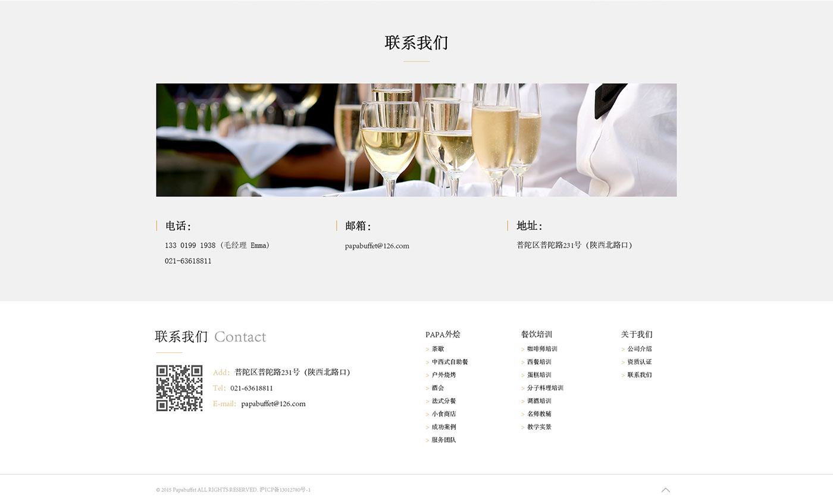This screenshot has height=504, width=833.
Task: Open the 茶歇 footer link
Action: (x=437, y=349)
